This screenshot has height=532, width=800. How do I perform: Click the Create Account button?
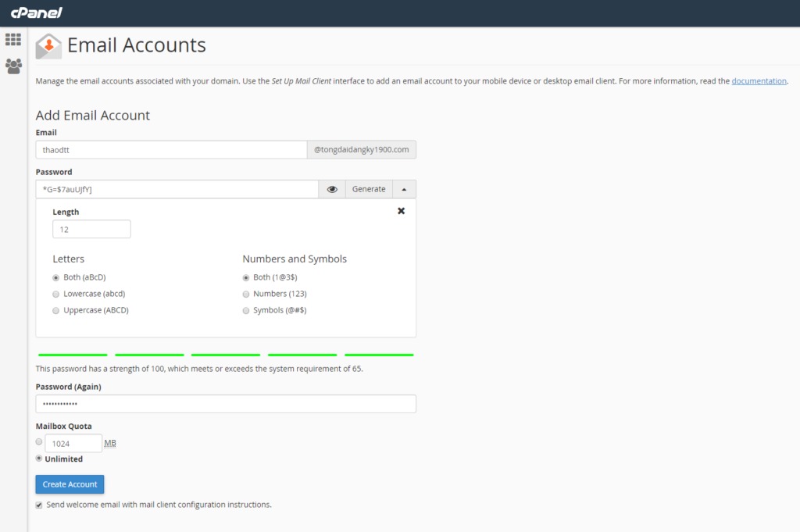(x=70, y=484)
